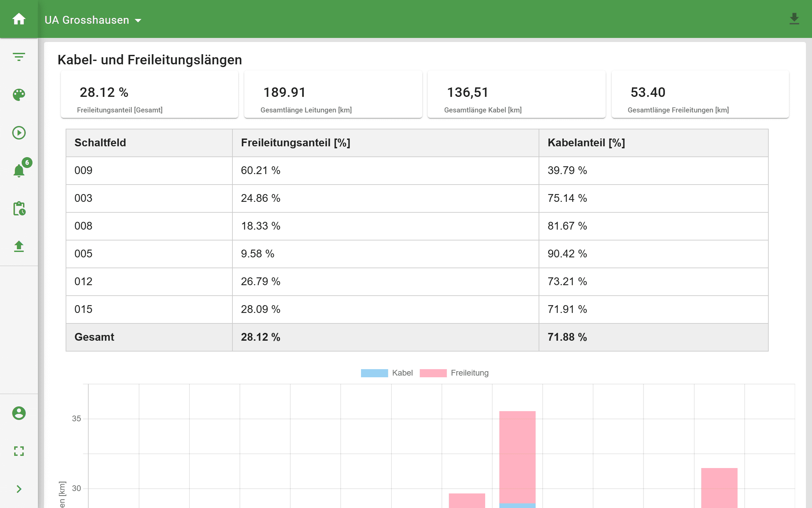Viewport: 812px width, 508px height.
Task: Open the UA Grosshausen station dropdown
Action: point(93,20)
